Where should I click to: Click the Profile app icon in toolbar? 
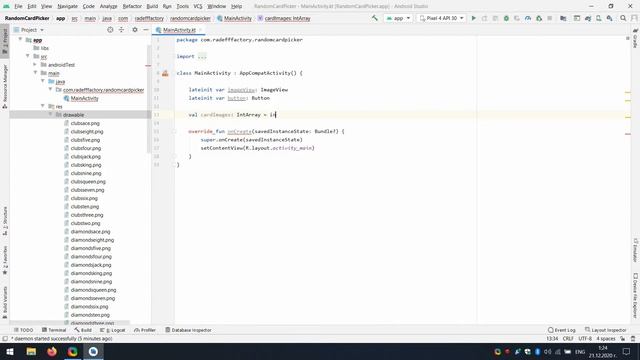528,18
